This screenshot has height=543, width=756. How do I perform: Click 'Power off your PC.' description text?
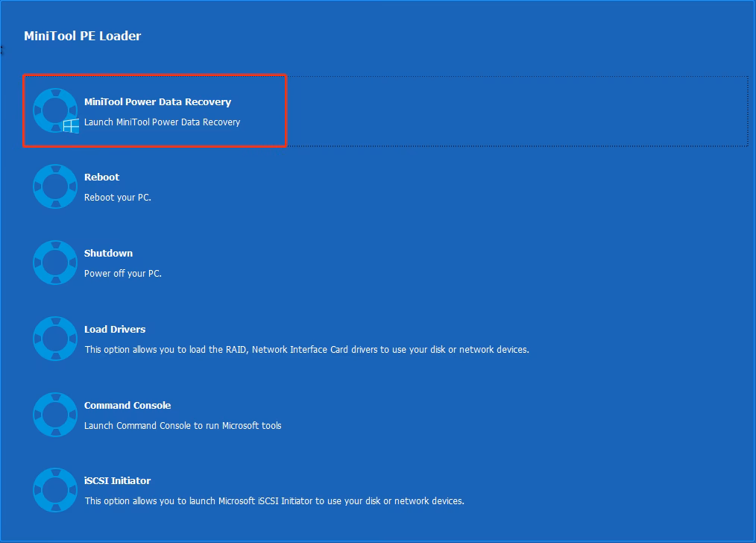coord(123,274)
